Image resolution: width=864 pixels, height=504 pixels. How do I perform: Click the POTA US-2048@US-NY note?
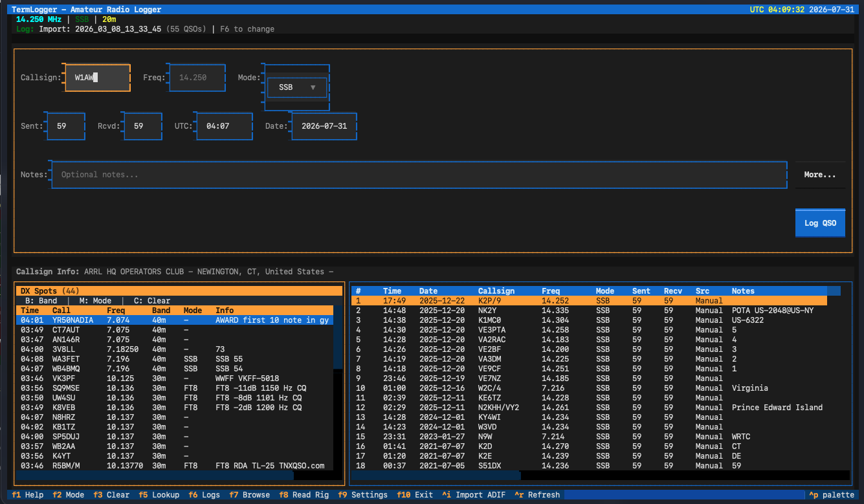point(773,311)
